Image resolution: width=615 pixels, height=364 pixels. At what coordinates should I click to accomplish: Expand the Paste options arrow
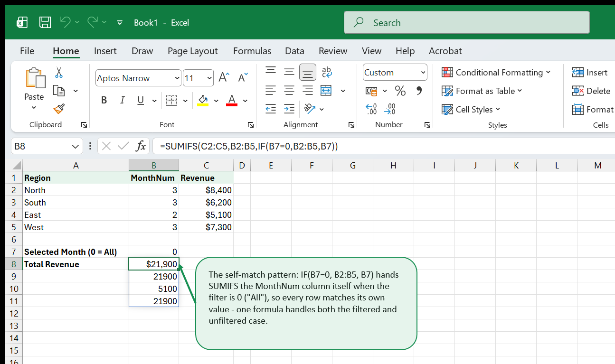(34, 107)
